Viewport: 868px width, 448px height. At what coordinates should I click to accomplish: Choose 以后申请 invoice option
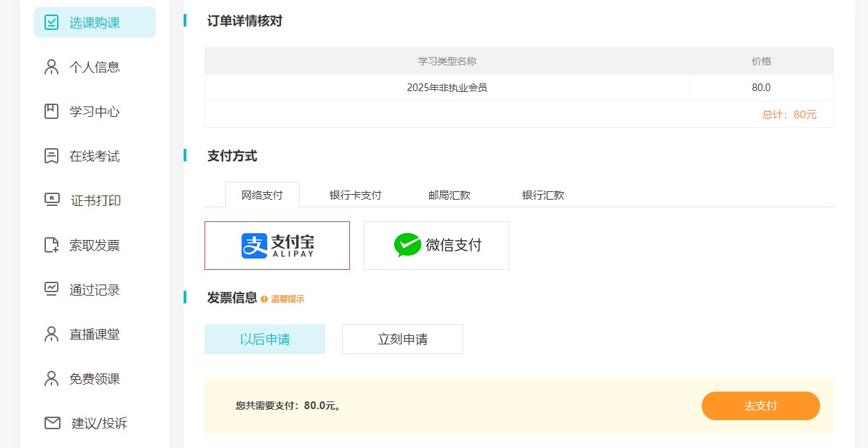point(265,339)
